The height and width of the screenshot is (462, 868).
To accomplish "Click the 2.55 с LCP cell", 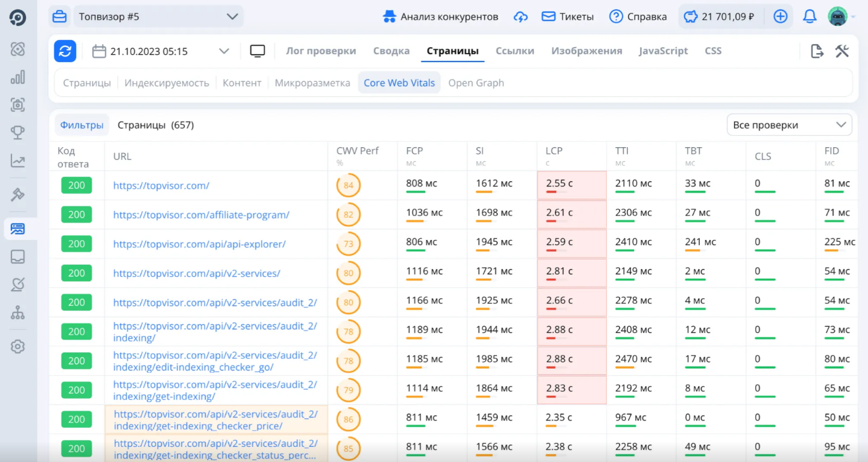I will pyautogui.click(x=572, y=185).
